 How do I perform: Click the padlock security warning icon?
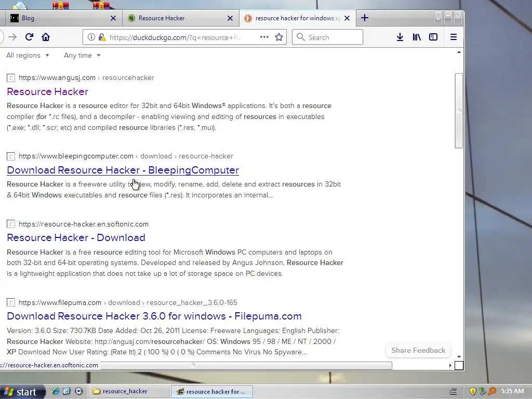point(102,37)
